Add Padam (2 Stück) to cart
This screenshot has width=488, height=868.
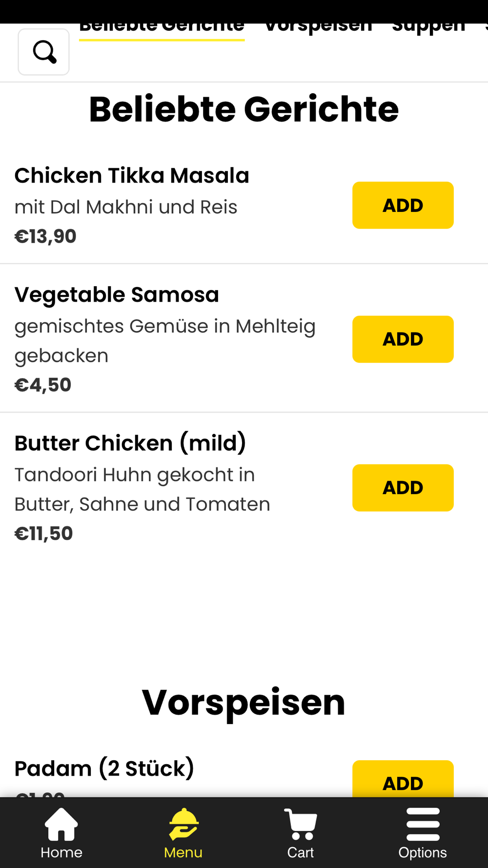(403, 780)
